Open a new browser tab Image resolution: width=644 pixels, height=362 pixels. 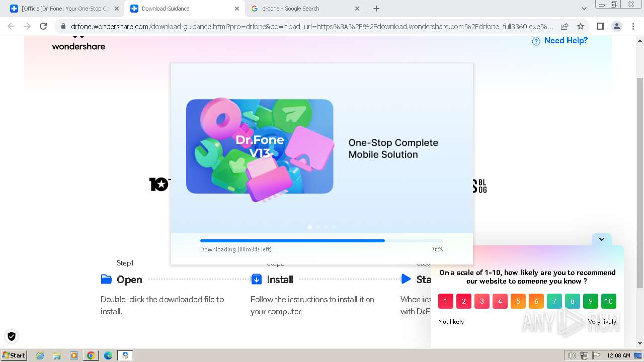point(376,9)
